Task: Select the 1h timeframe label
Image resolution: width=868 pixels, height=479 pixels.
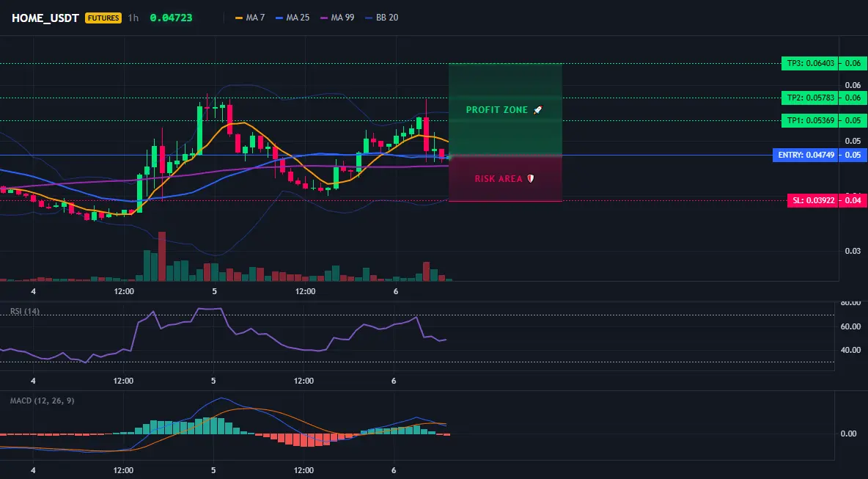Action: pyautogui.click(x=133, y=18)
